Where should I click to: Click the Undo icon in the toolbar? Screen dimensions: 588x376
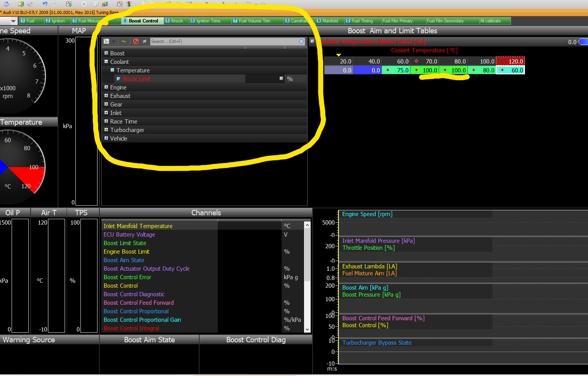pyautogui.click(x=45, y=4)
